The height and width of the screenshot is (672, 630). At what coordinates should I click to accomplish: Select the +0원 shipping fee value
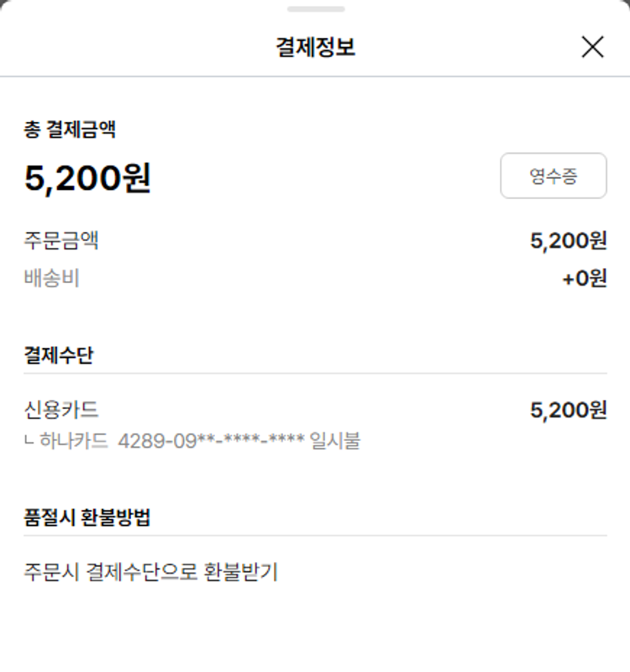coord(584,278)
